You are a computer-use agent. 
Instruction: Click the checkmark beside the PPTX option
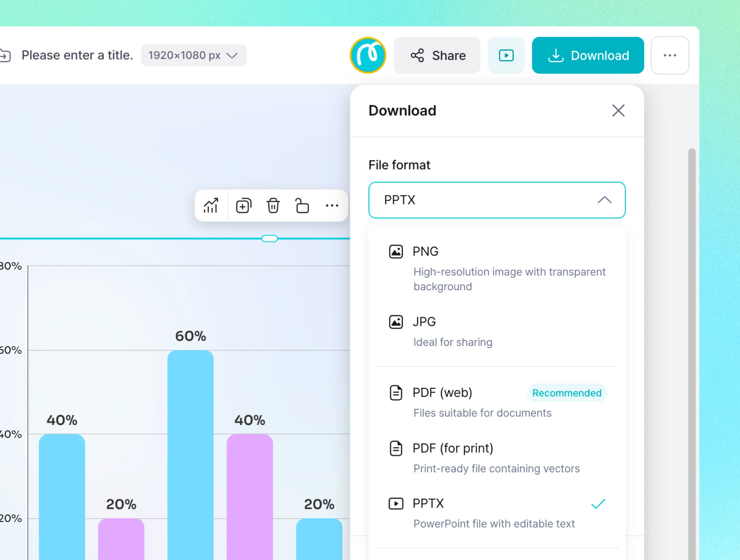[598, 504]
